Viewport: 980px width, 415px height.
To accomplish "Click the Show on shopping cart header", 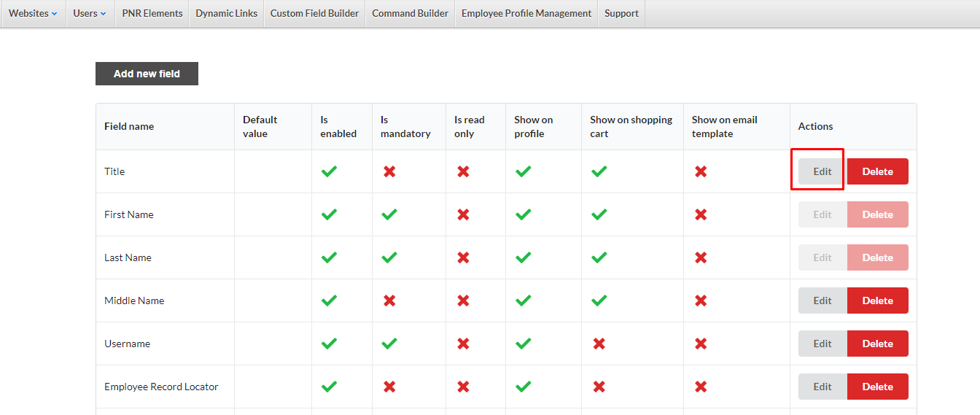I will pos(631,126).
